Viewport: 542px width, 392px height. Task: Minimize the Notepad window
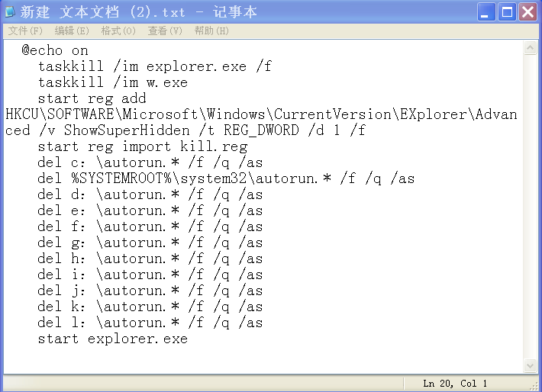pos(486,12)
